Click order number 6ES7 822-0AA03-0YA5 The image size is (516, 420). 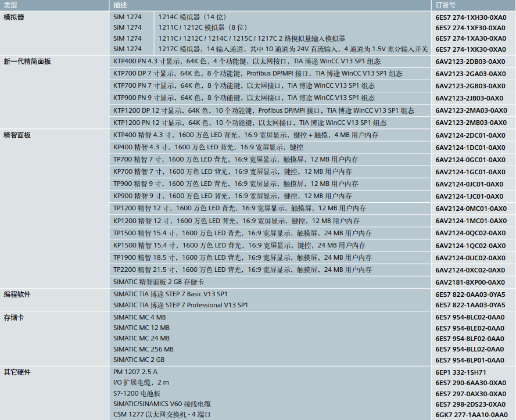tap(470, 295)
